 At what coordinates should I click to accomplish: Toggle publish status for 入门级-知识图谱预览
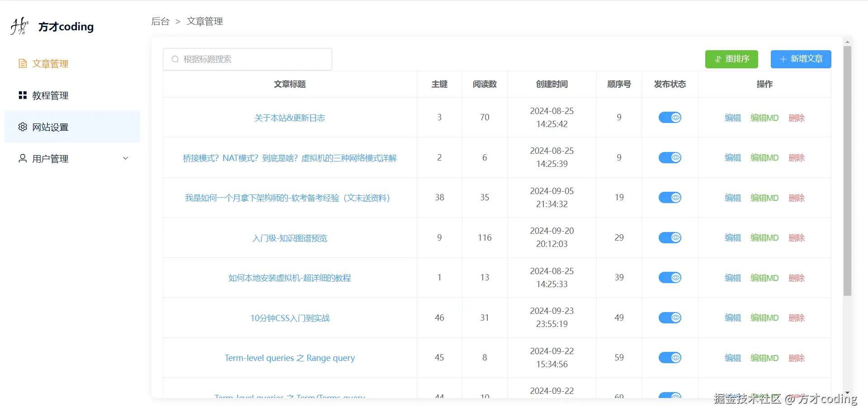point(670,237)
